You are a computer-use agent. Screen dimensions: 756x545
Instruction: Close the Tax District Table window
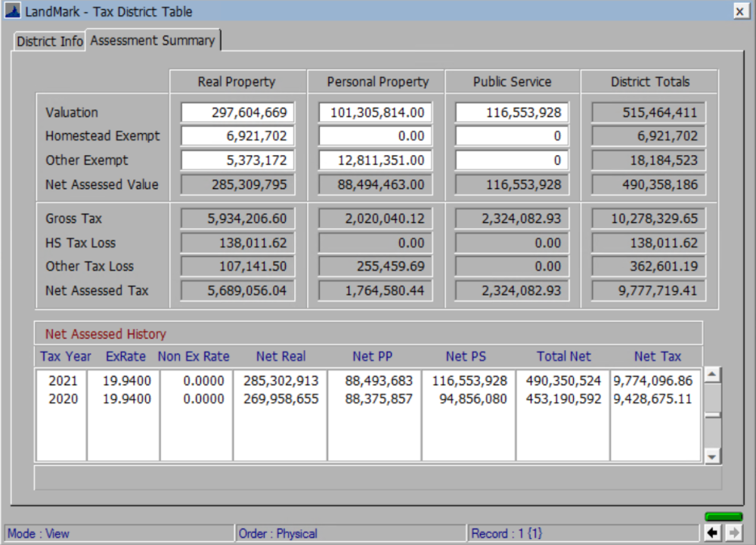coord(739,11)
